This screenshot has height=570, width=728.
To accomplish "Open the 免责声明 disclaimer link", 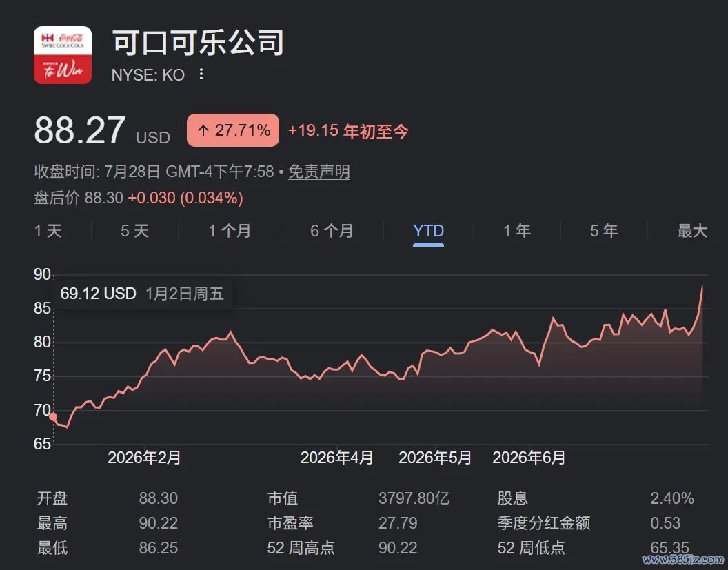I will pos(319,172).
